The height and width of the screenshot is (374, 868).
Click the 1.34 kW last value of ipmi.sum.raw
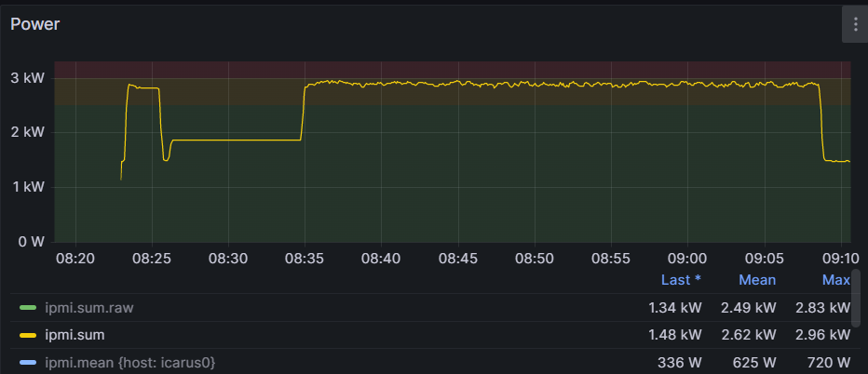pyautogui.click(x=675, y=307)
